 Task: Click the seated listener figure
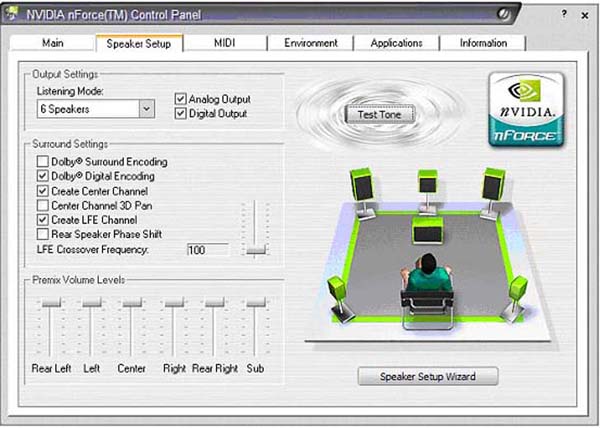[x=427, y=291]
